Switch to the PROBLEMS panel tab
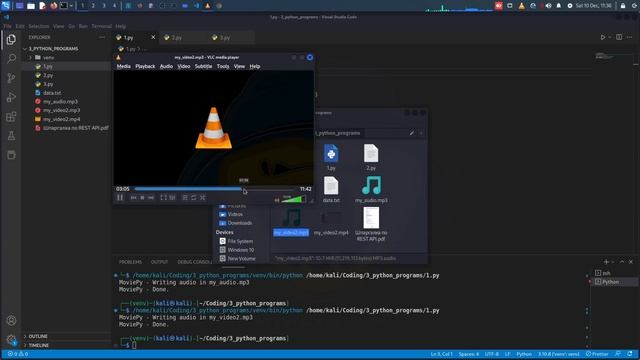 coord(130,262)
